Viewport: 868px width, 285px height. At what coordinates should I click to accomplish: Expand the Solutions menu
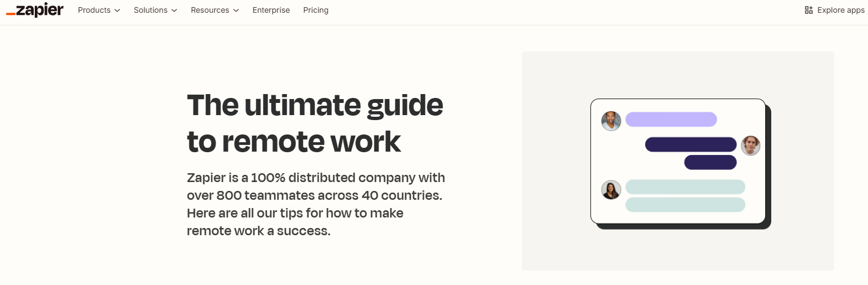(x=155, y=10)
